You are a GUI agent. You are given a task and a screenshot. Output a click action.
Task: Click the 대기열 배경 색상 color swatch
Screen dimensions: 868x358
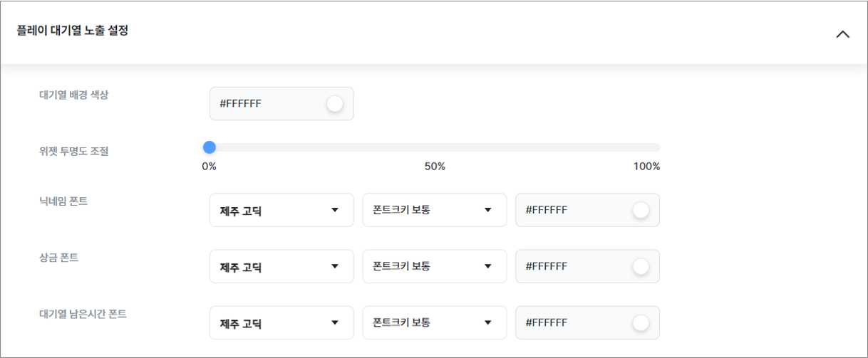(x=335, y=104)
